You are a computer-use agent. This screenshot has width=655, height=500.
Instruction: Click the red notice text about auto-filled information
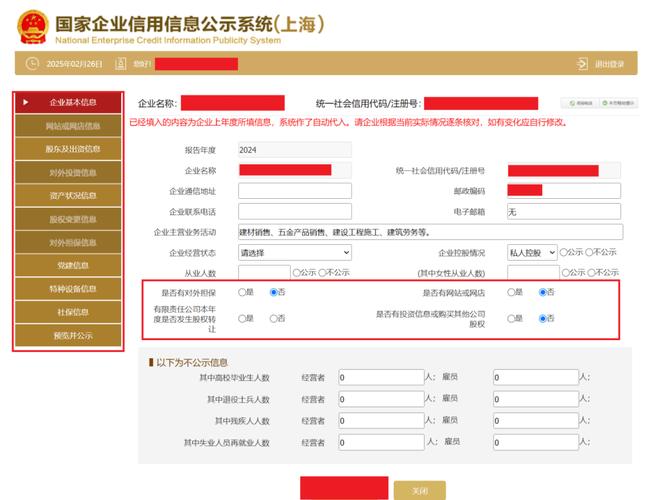click(x=348, y=122)
